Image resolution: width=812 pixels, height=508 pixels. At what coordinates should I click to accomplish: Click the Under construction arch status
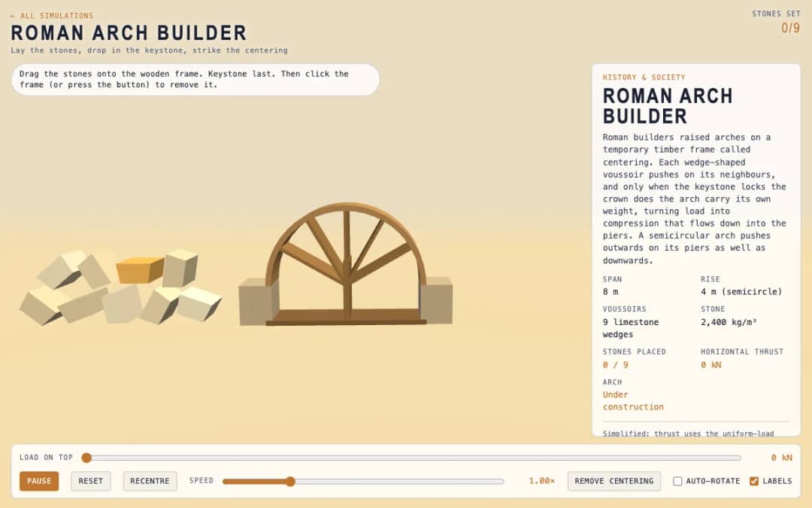click(x=633, y=400)
